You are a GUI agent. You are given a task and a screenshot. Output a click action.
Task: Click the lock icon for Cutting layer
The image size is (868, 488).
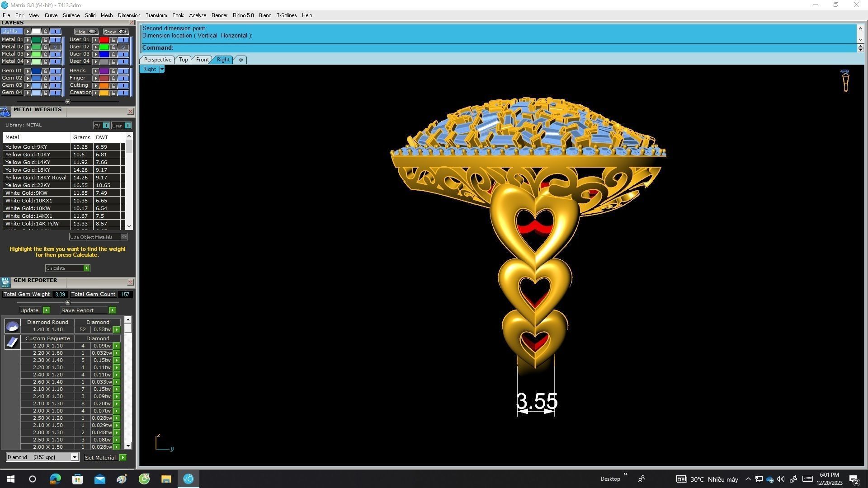pyautogui.click(x=113, y=85)
